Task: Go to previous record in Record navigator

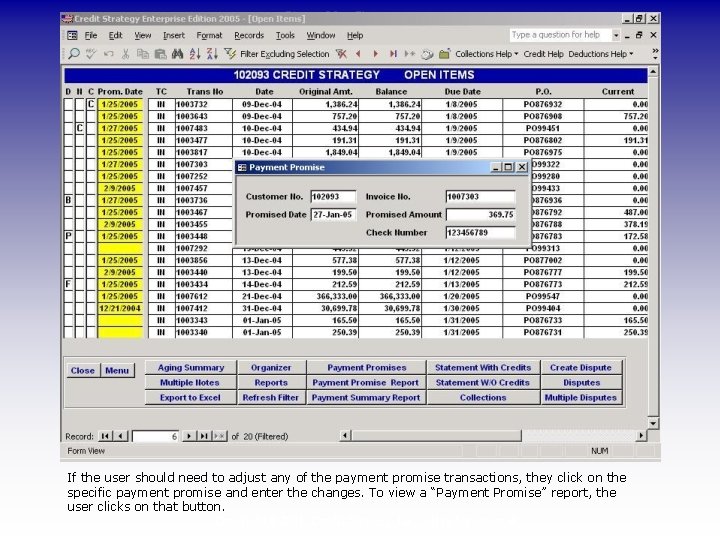Action: tap(120, 436)
